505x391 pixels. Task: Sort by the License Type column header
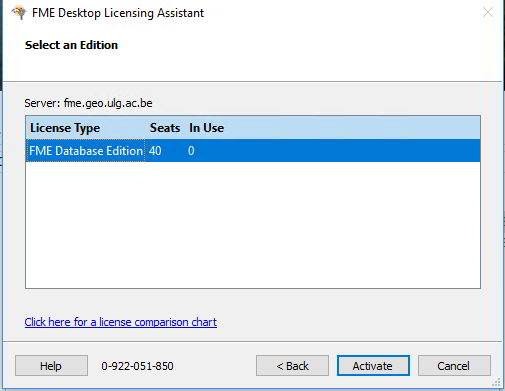click(x=65, y=128)
